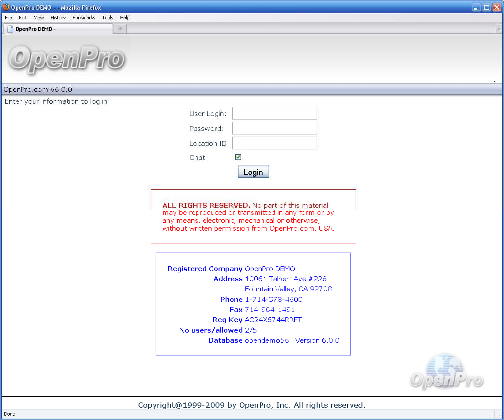This screenshot has width=504, height=420.
Task: Uncheck the Chat checkbox
Action: 238,157
